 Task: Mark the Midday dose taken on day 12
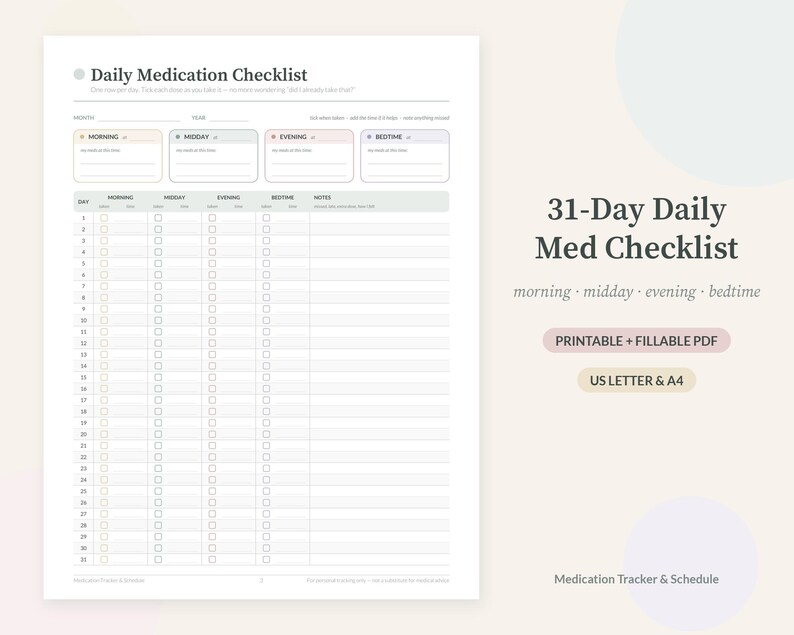pyautogui.click(x=158, y=343)
